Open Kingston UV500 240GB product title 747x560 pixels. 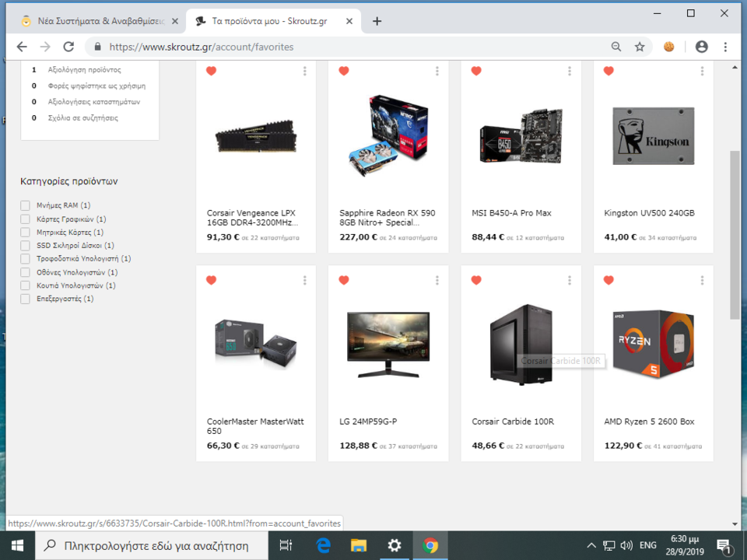click(x=649, y=213)
